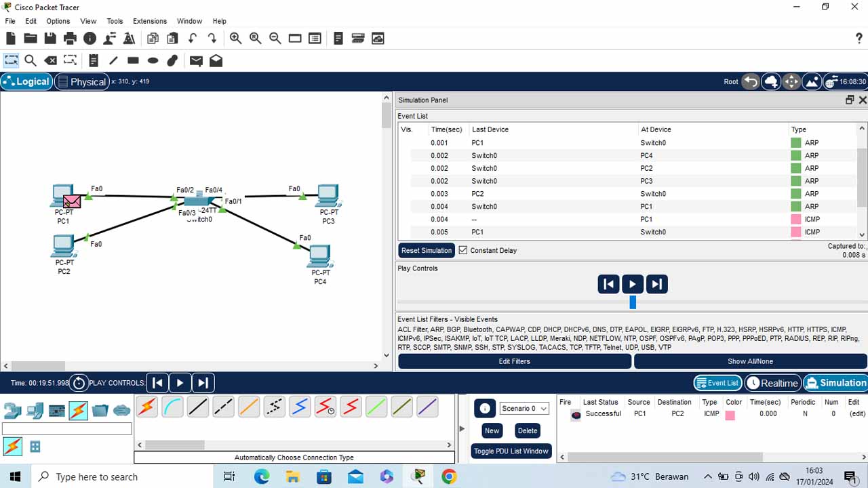Viewport: 868px width, 488px height.
Task: Pick the Draw Line tool
Action: pyautogui.click(x=113, y=60)
